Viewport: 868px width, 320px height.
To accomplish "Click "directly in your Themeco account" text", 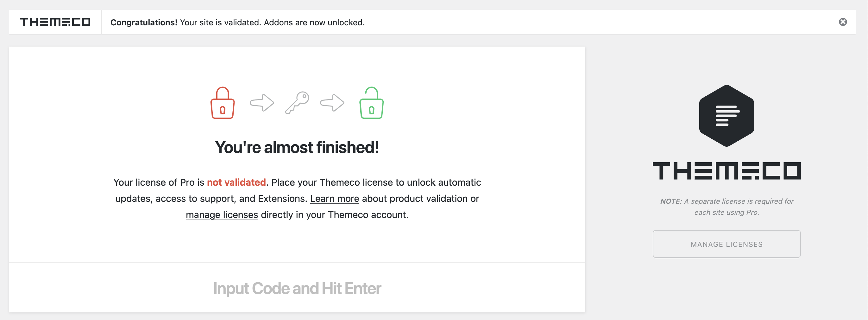I will [334, 215].
